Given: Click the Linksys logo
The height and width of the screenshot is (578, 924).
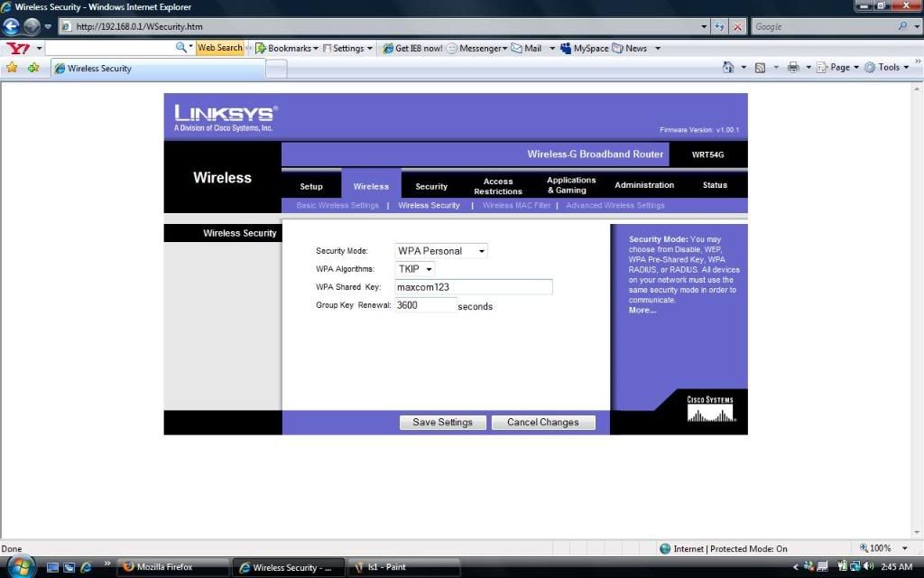Looking at the screenshot, I should tap(226, 117).
